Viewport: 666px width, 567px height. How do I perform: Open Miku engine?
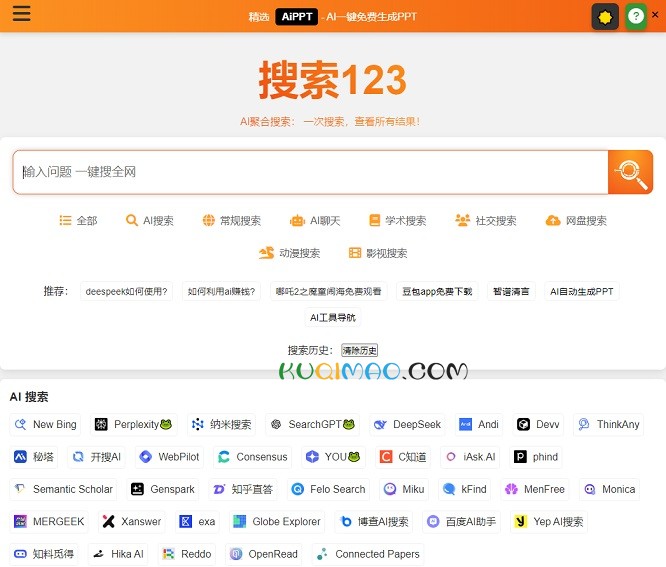404,489
